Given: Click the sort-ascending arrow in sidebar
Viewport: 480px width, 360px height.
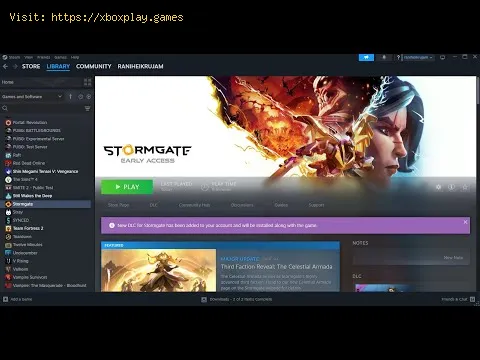Looking at the screenshot, I should pyautogui.click(x=70, y=97).
